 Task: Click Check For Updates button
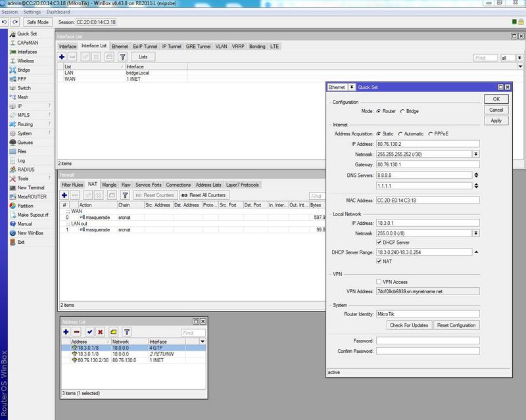point(409,325)
